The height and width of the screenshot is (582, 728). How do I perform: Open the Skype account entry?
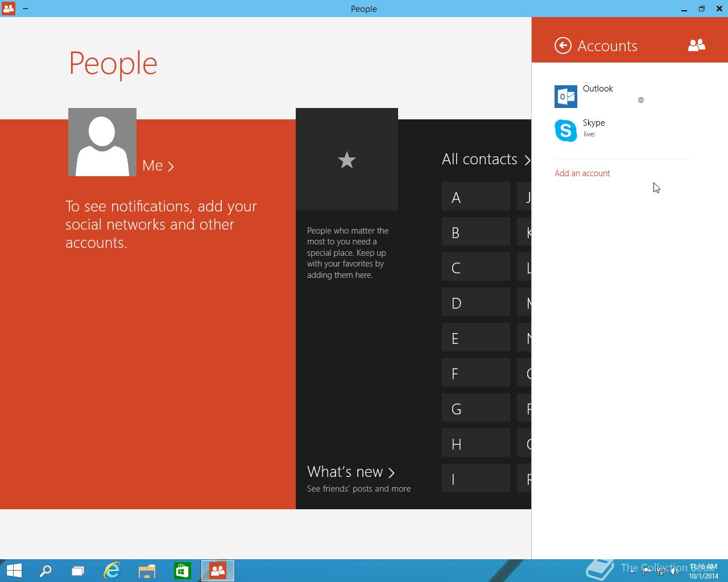coord(622,130)
